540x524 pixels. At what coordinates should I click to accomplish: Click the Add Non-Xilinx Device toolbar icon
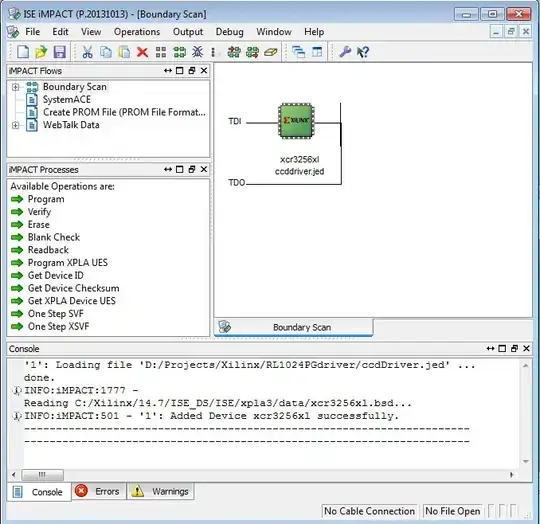(x=252, y=52)
